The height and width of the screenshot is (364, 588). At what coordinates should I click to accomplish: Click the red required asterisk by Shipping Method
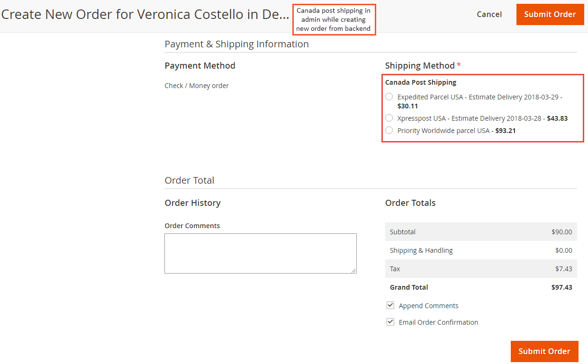pyautogui.click(x=459, y=65)
